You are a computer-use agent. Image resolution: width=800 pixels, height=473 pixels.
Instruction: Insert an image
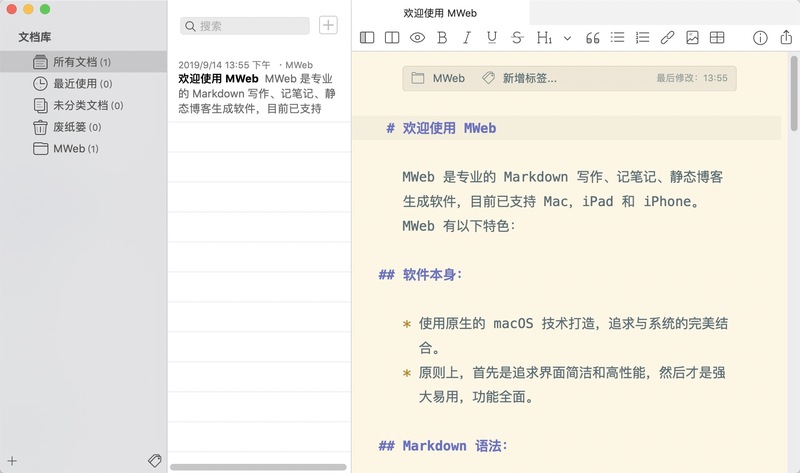click(x=692, y=38)
